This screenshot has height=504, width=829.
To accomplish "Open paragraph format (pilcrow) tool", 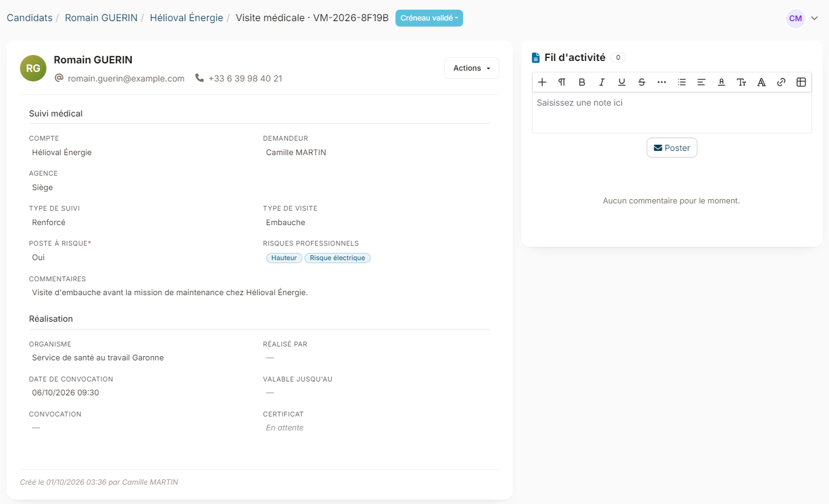I will pos(562,82).
